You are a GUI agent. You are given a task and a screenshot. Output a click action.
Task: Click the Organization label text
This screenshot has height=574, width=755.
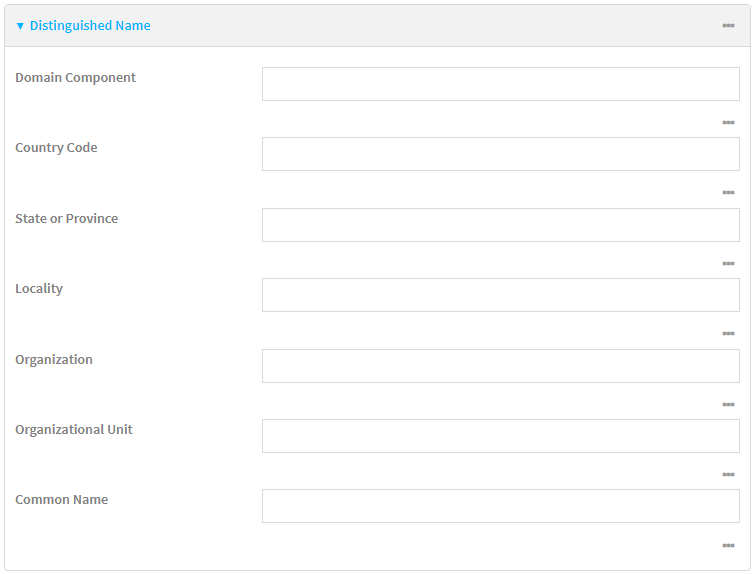(x=54, y=360)
